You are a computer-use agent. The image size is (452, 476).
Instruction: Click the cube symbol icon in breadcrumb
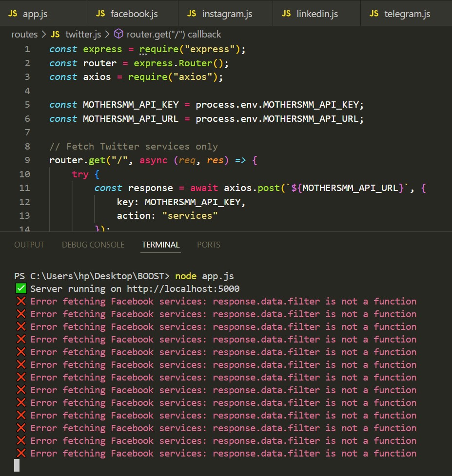118,34
